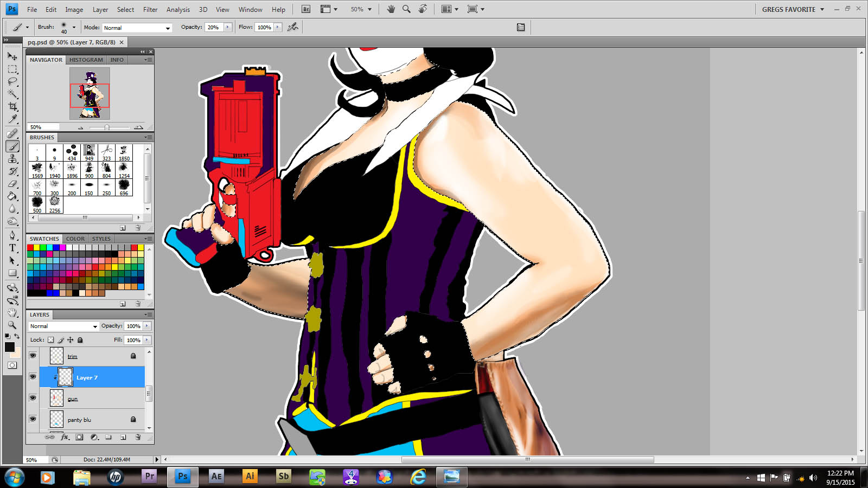Enable airbrush mode in options bar
The width and height of the screenshot is (868, 488).
point(293,27)
